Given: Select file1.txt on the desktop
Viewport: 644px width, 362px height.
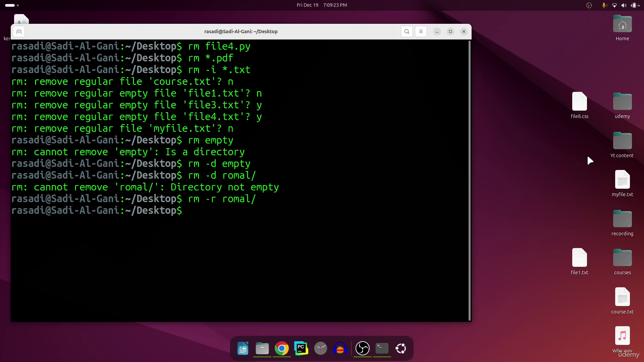Looking at the screenshot, I should (x=579, y=261).
